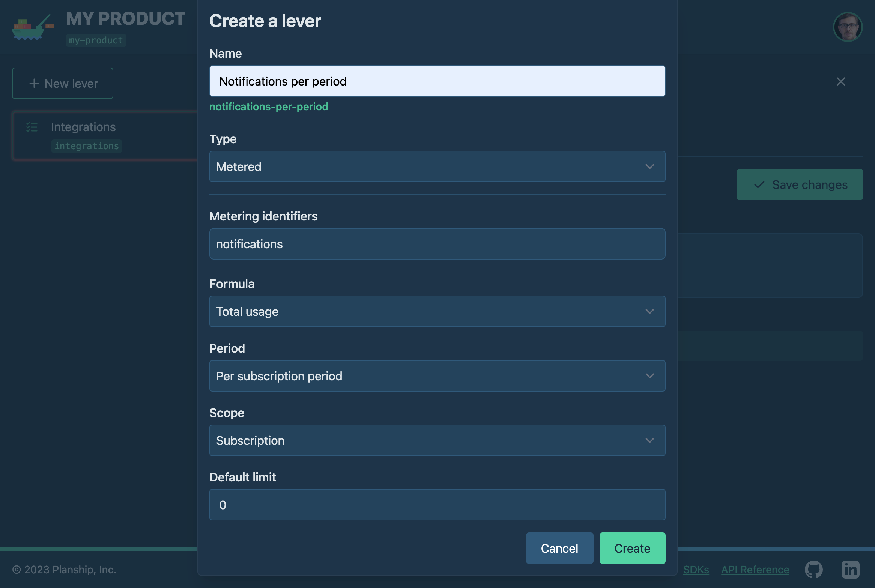Click the Cancel button

click(559, 548)
